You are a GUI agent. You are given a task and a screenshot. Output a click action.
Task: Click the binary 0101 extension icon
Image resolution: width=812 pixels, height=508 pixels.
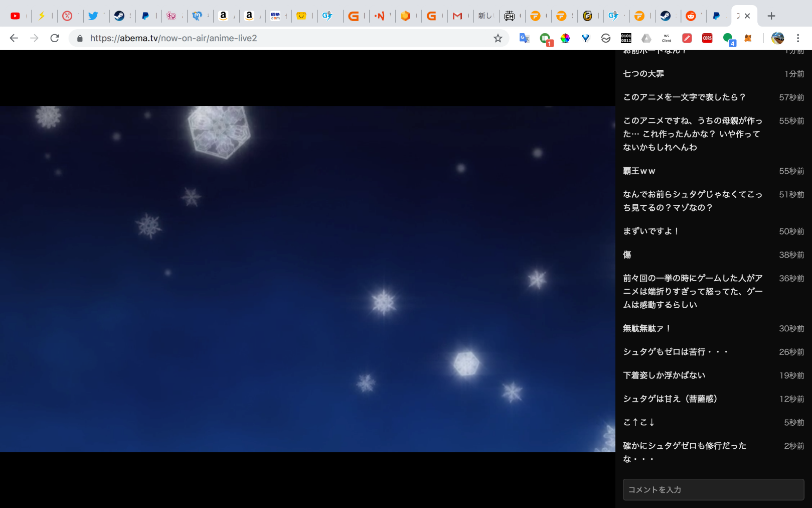click(x=626, y=38)
